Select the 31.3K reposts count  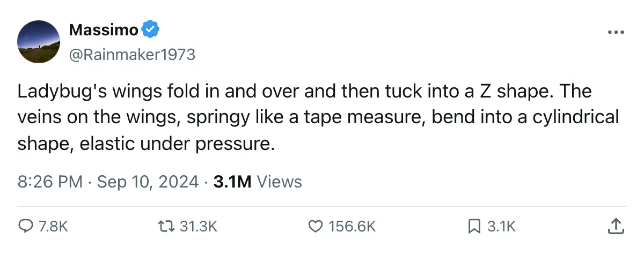click(197, 227)
